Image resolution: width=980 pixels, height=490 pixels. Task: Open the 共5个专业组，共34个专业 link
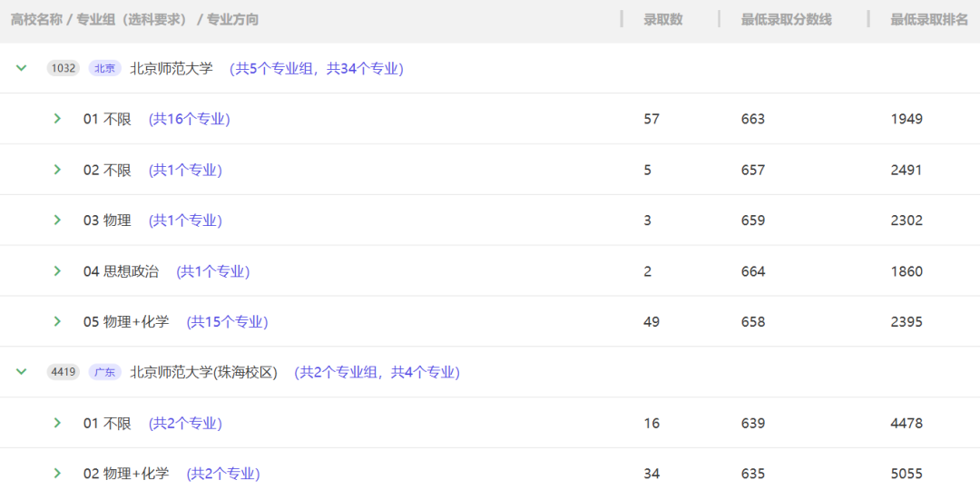point(317,68)
